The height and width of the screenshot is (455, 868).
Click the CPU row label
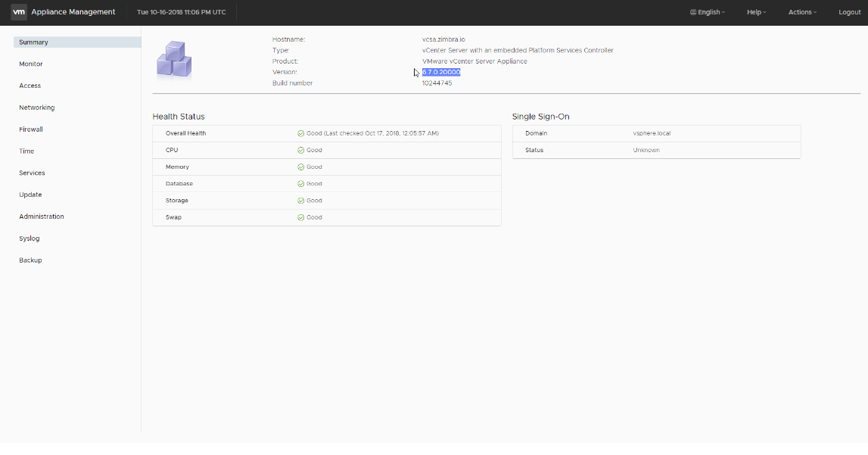click(172, 150)
